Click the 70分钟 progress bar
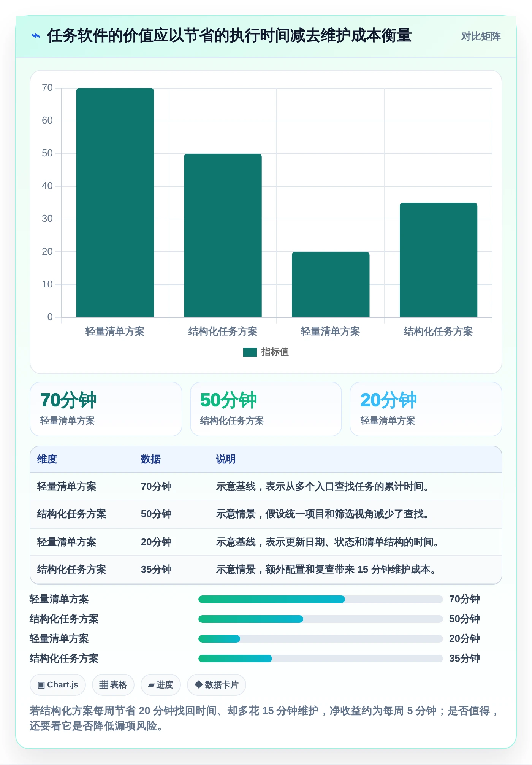532x765 pixels. (320, 599)
